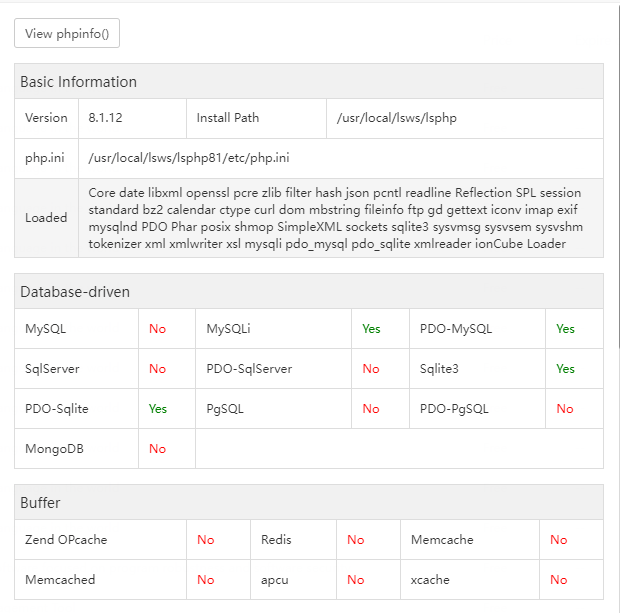Click the Buffer section header
Viewport: 620px width, 613px height.
click(41, 502)
